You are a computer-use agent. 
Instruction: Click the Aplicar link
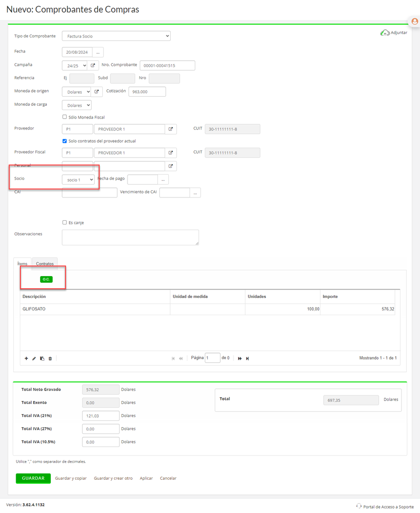click(x=146, y=478)
